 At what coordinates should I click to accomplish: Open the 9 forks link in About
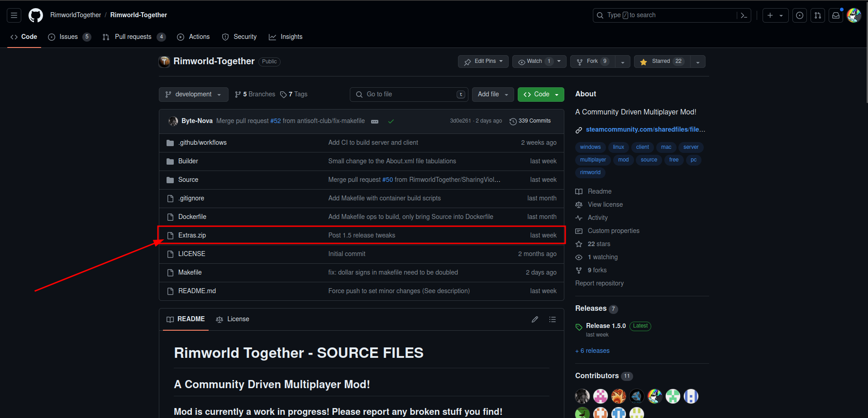click(x=597, y=270)
